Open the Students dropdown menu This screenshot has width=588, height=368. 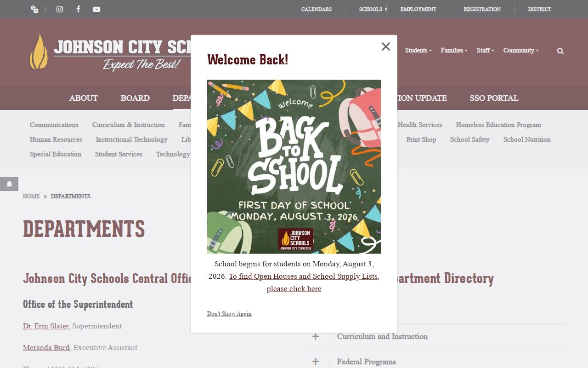pos(418,50)
